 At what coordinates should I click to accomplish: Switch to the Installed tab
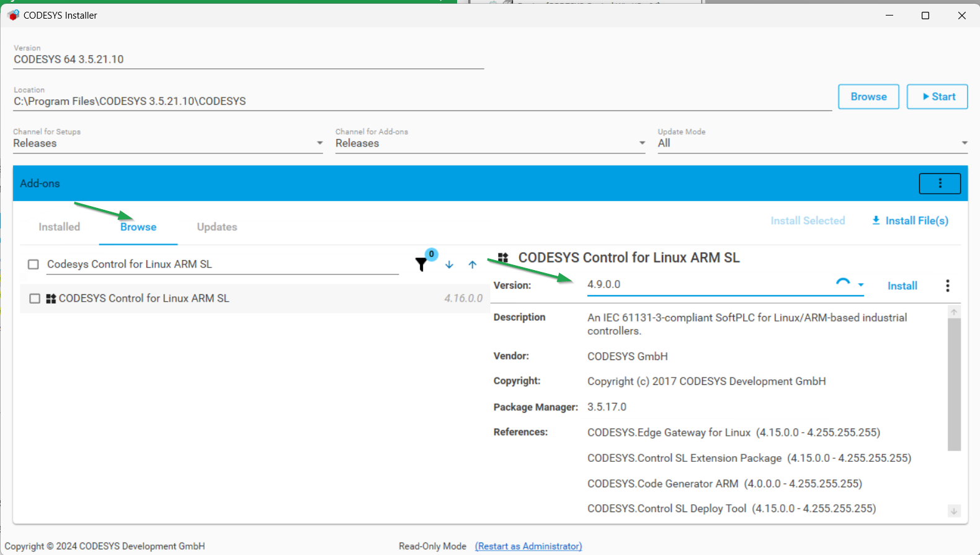60,227
